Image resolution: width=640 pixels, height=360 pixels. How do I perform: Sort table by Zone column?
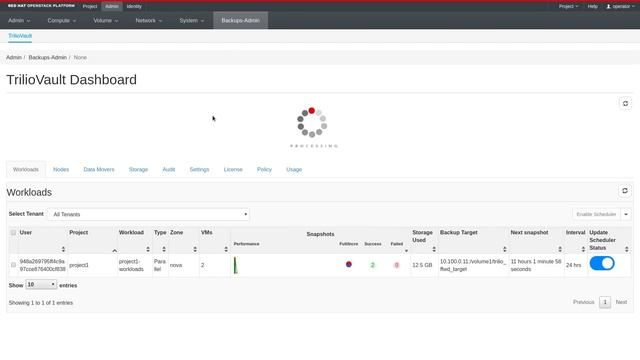point(195,249)
